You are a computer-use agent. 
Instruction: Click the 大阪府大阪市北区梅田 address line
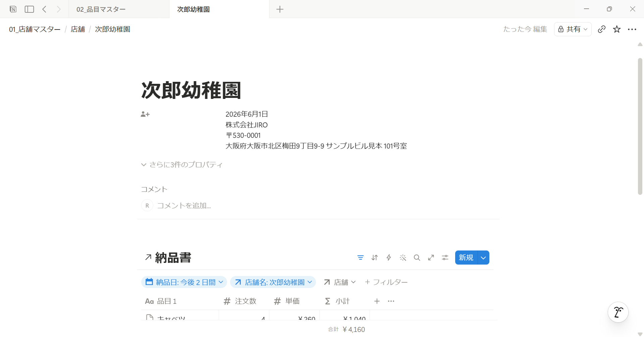pyautogui.click(x=316, y=146)
